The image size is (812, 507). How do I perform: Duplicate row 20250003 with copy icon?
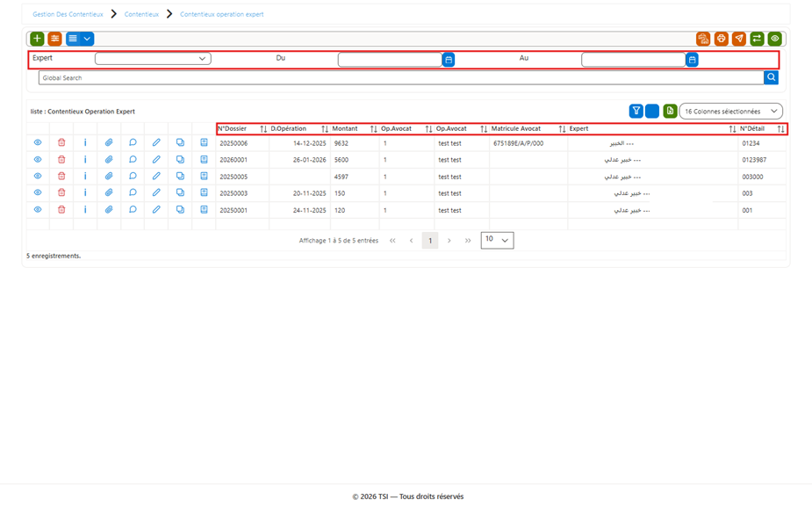point(180,192)
